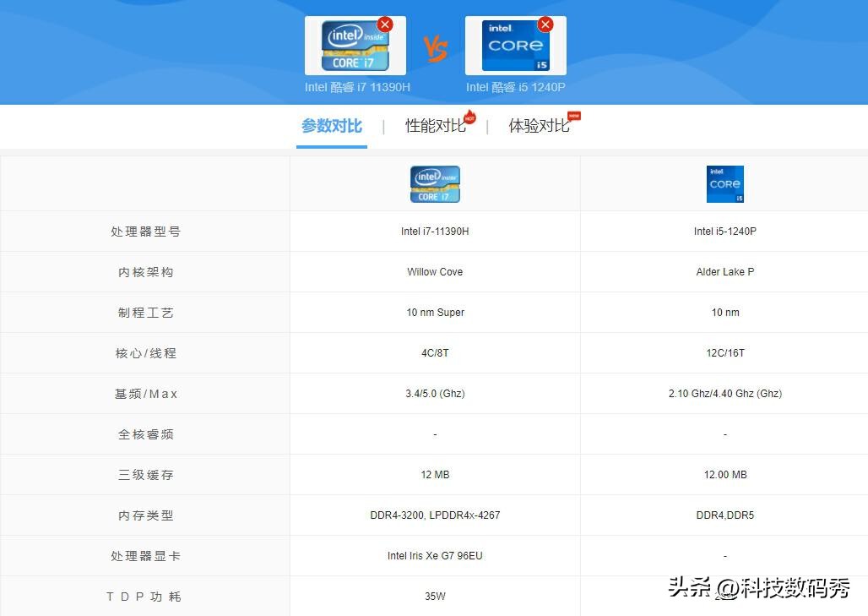Image resolution: width=868 pixels, height=616 pixels.
Task: Remove Intel i5 1240P using its red X
Action: coord(545,25)
